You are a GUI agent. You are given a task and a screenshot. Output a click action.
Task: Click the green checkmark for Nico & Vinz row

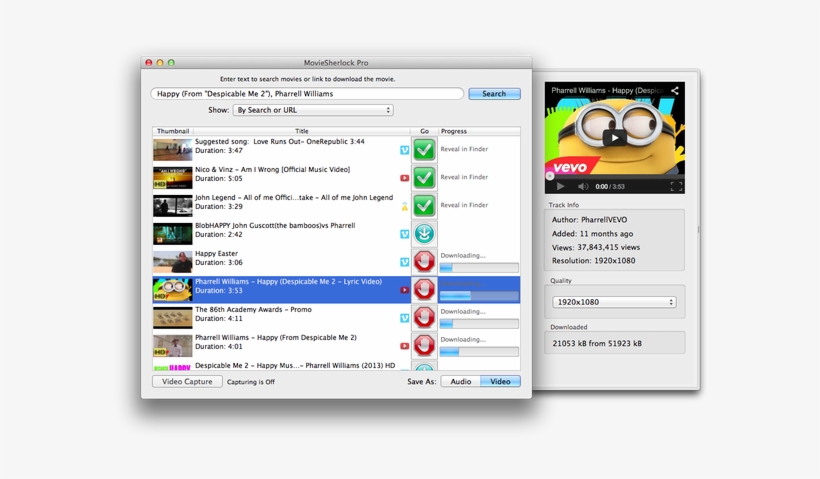coord(424,178)
